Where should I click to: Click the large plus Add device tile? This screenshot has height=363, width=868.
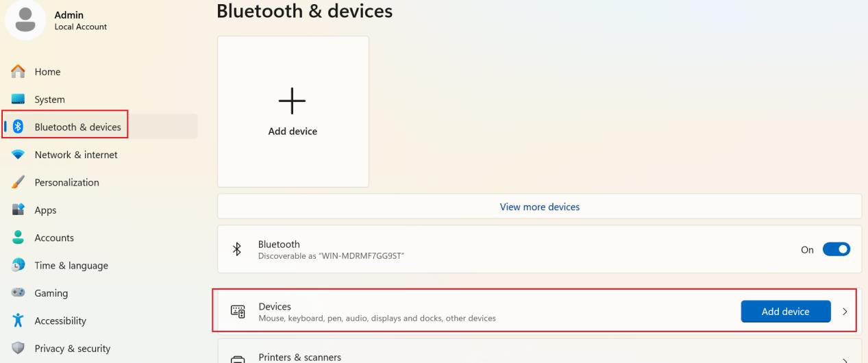293,112
